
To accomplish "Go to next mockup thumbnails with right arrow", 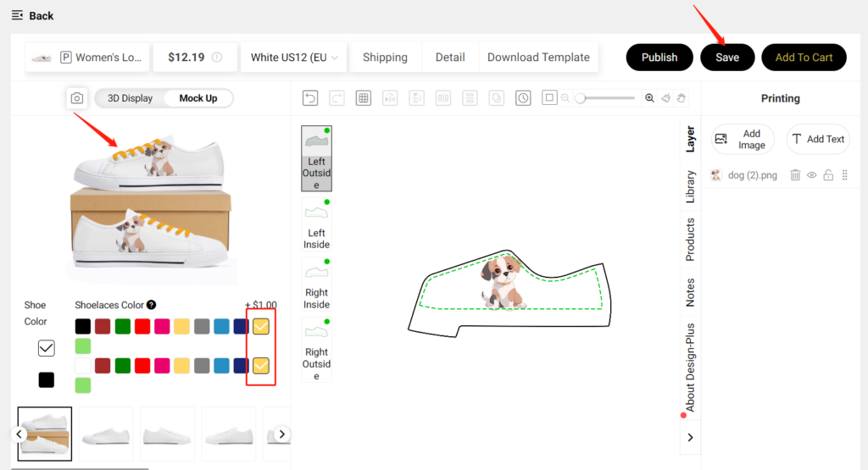I will coord(281,434).
